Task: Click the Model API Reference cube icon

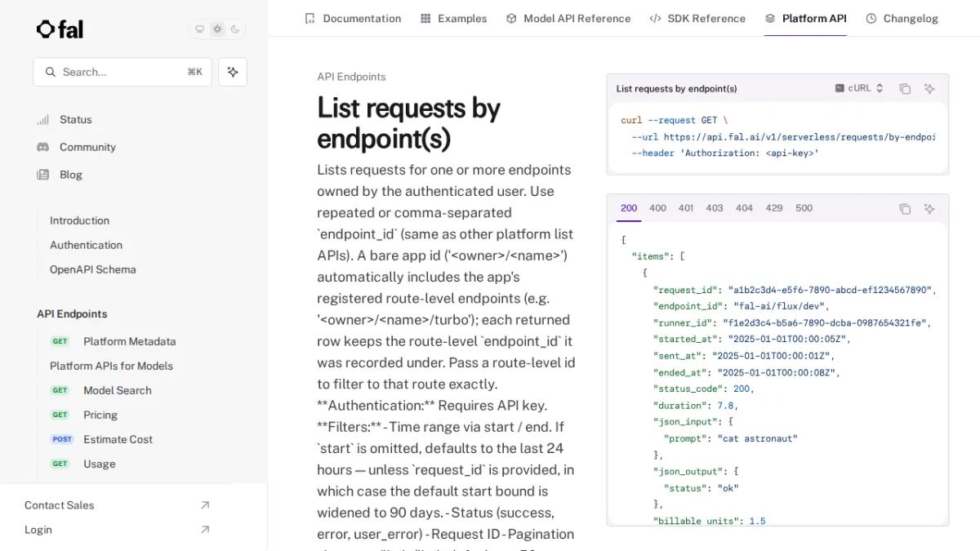Action: pyautogui.click(x=511, y=18)
